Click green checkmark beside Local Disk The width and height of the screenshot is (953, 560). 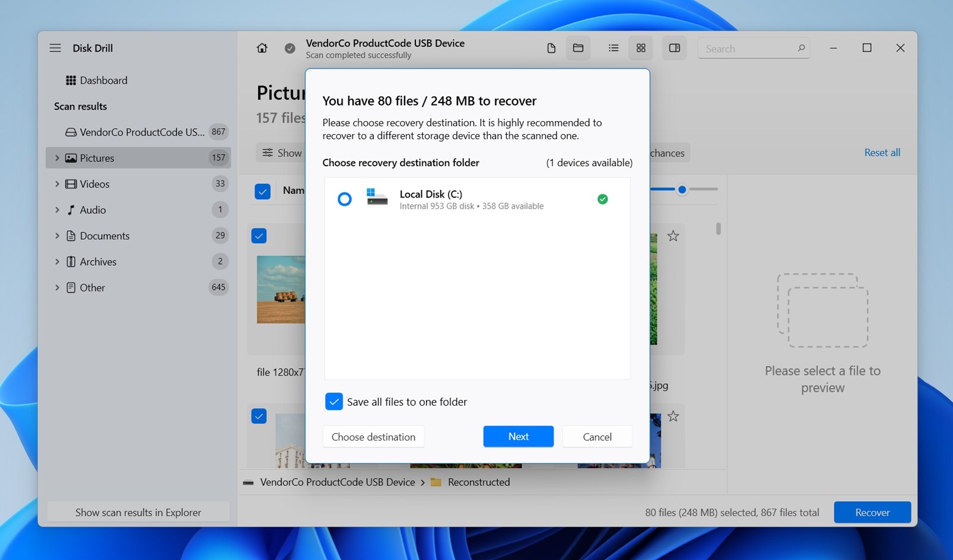602,199
